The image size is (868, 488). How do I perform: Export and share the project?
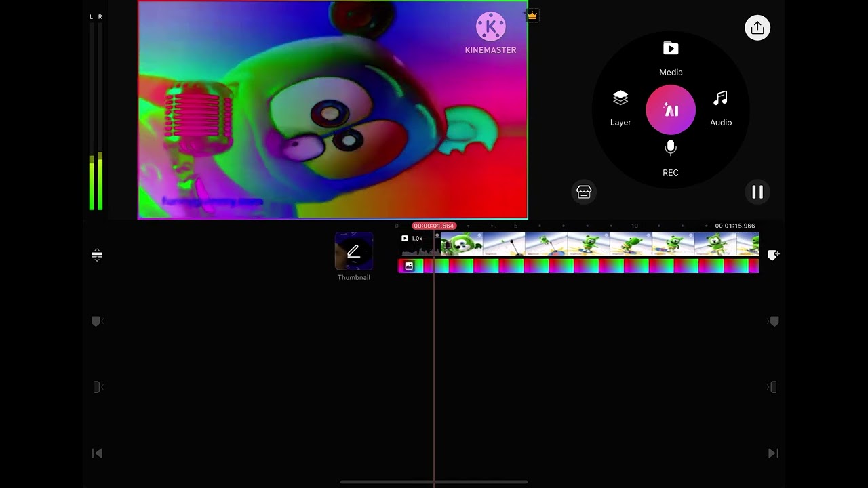click(757, 28)
